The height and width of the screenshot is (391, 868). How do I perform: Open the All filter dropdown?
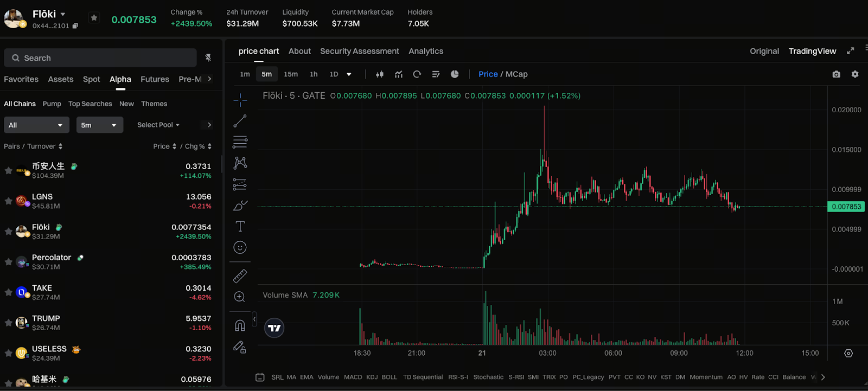pos(36,125)
